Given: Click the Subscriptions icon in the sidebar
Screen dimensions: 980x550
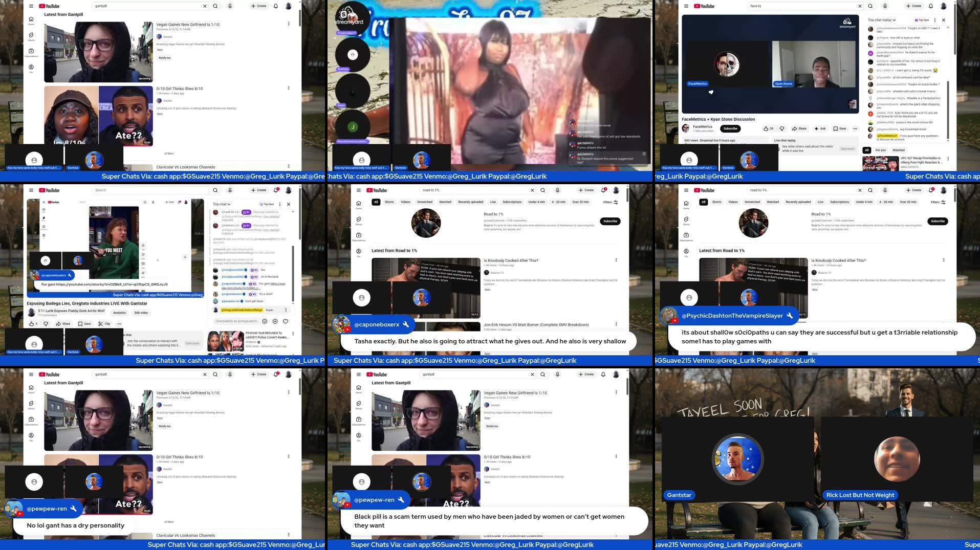Looking at the screenshot, I should [x=31, y=51].
